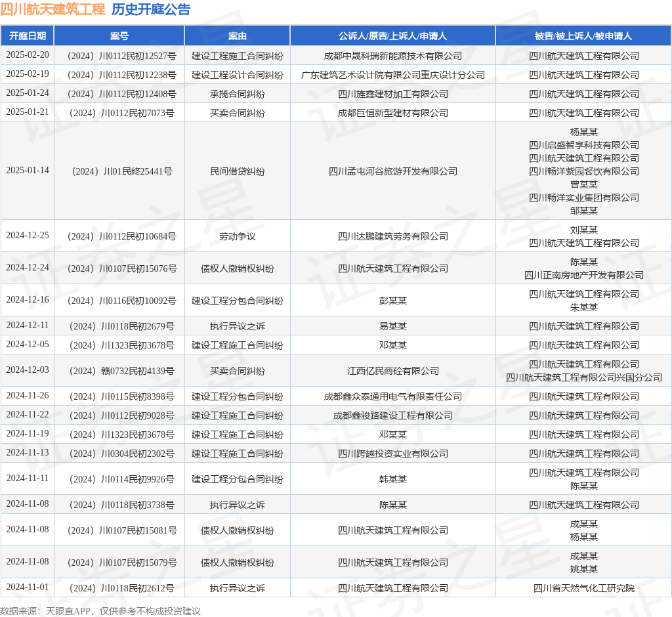Select case number 川0118民初2679号

coord(121,326)
